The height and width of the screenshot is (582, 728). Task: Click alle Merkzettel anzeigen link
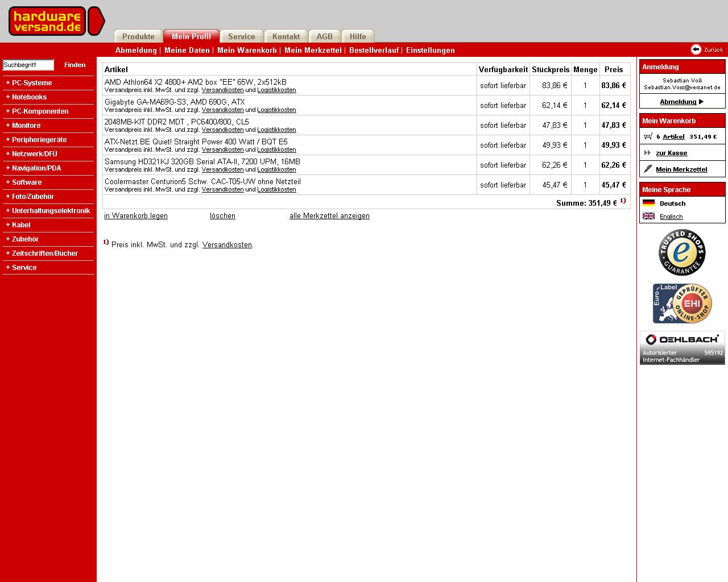(x=329, y=216)
